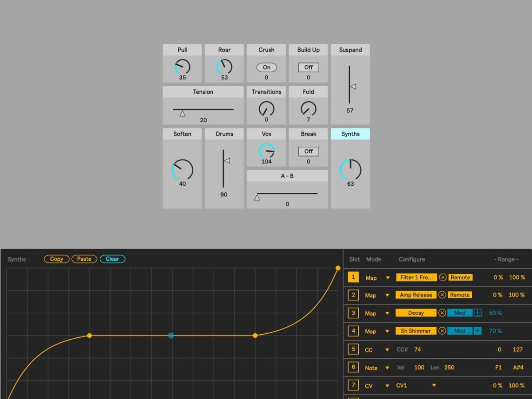Click the bipolar plus-minus icon in slot 3
The image size is (532, 399).
[x=477, y=313]
